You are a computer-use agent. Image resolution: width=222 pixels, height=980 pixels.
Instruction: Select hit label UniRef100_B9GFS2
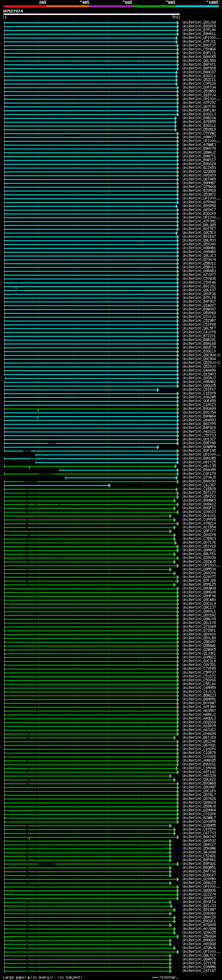199,508
